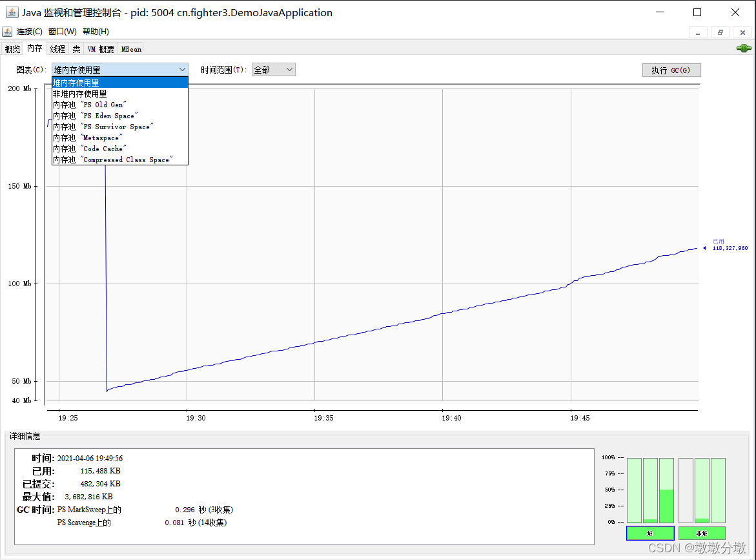Switch to the 线程 tab
Viewport: 756px width, 560px height.
coord(57,49)
